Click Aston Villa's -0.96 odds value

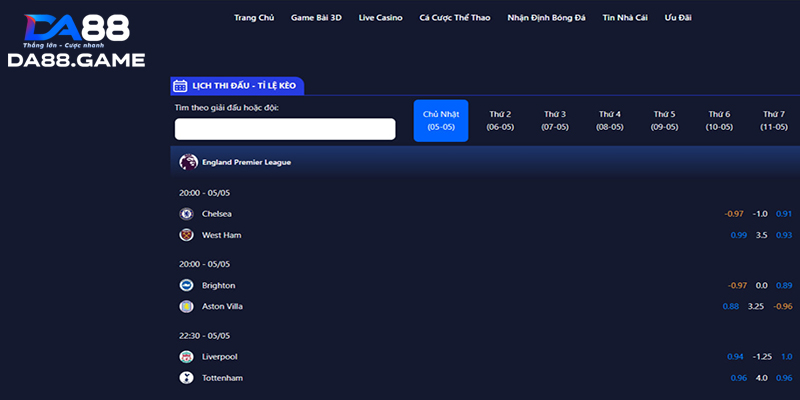coord(783,307)
